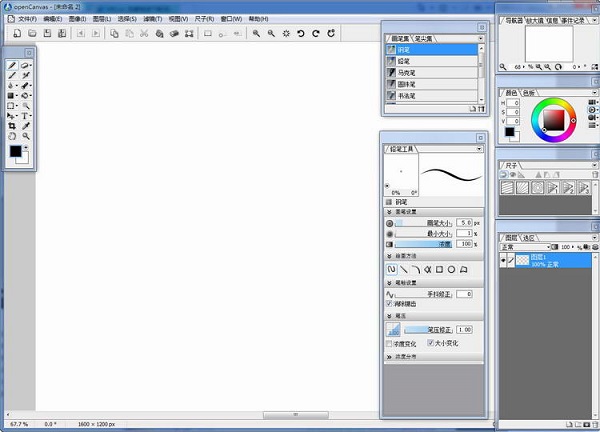Click the copy toolbar icon
Image resolution: width=600 pixels, height=432 pixels.
[114, 34]
